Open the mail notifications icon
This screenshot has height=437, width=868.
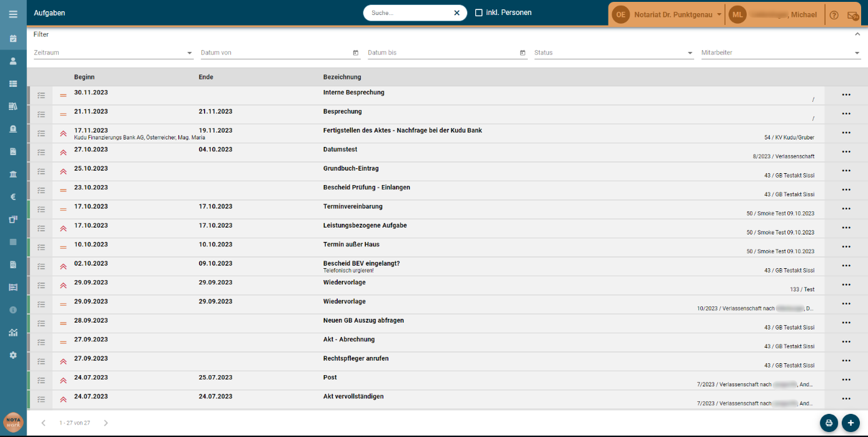(852, 15)
